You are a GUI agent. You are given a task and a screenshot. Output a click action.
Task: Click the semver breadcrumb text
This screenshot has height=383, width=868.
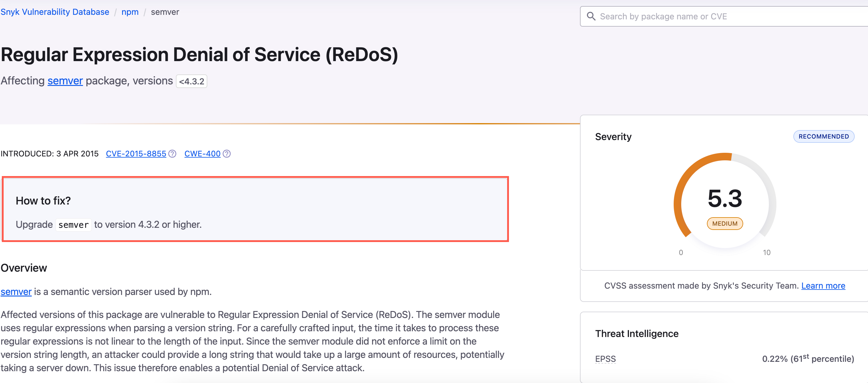coord(165,12)
